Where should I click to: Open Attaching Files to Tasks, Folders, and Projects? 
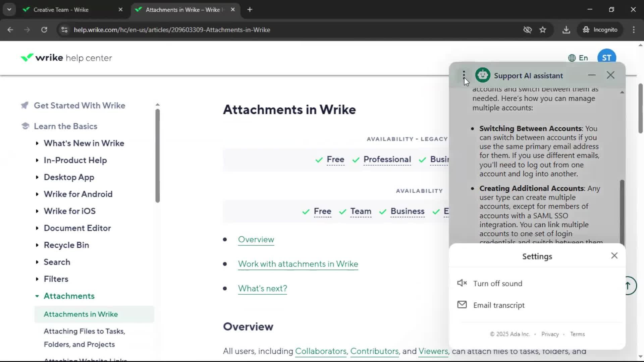[85, 338]
